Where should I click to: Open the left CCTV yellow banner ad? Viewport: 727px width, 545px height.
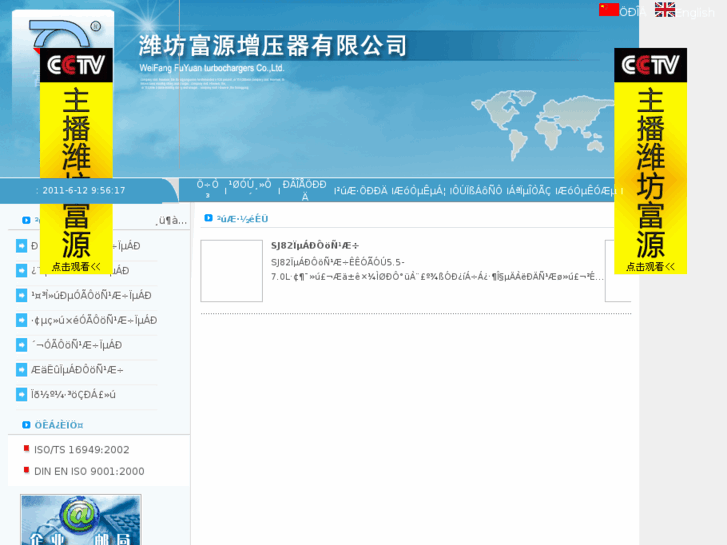(76, 160)
